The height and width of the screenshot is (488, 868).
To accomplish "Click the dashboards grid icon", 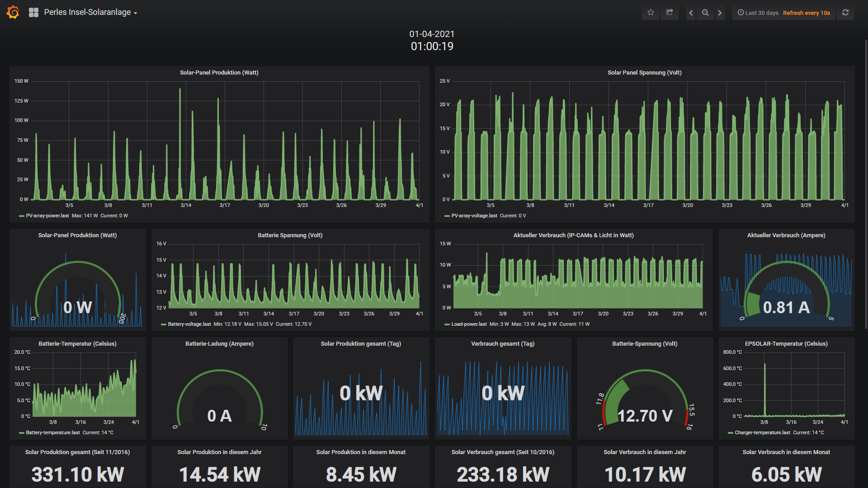I will 33,13.
